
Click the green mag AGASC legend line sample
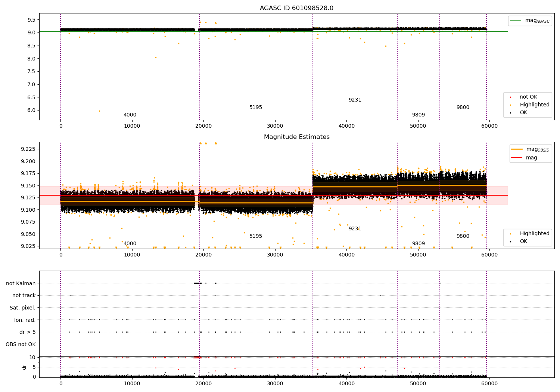click(x=516, y=21)
